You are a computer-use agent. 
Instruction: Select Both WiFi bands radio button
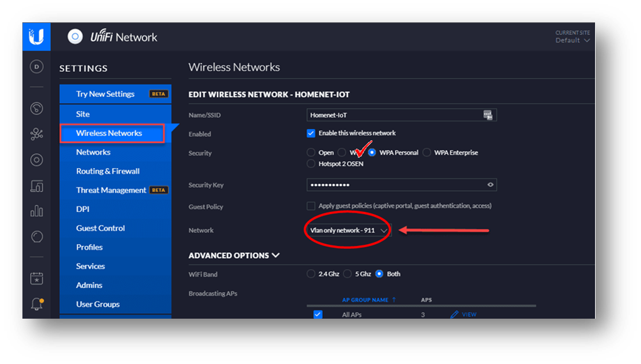[379, 274]
